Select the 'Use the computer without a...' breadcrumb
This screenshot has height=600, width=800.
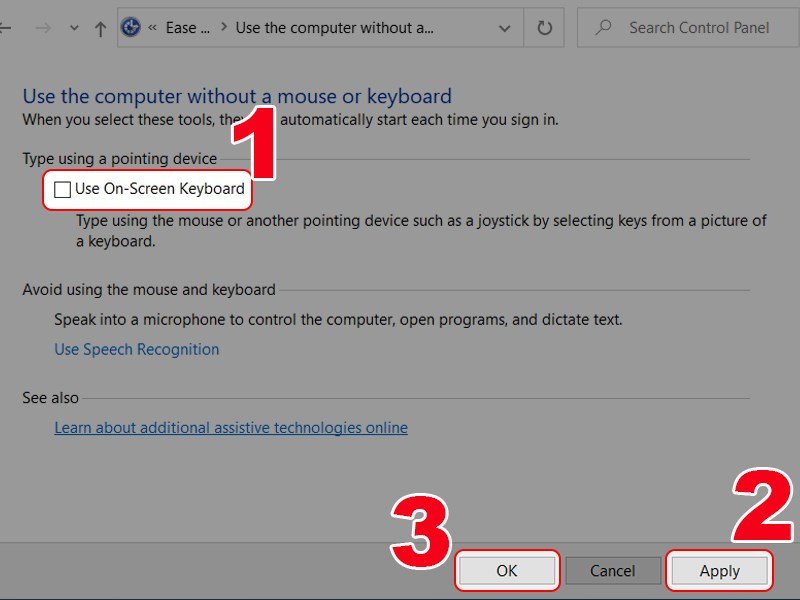334,28
